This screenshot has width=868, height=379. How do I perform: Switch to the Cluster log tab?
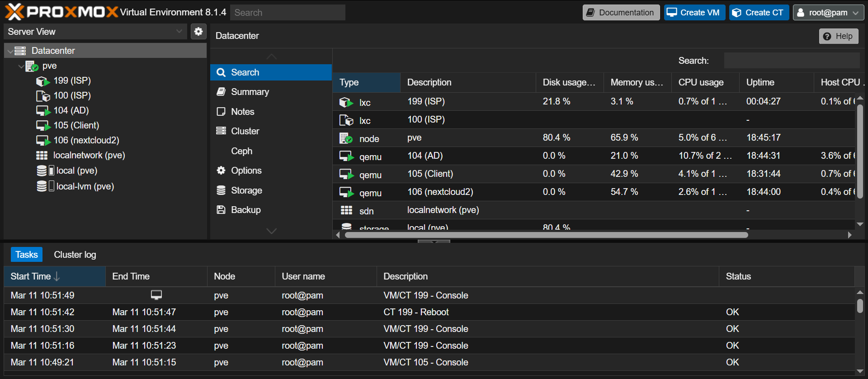(x=75, y=255)
